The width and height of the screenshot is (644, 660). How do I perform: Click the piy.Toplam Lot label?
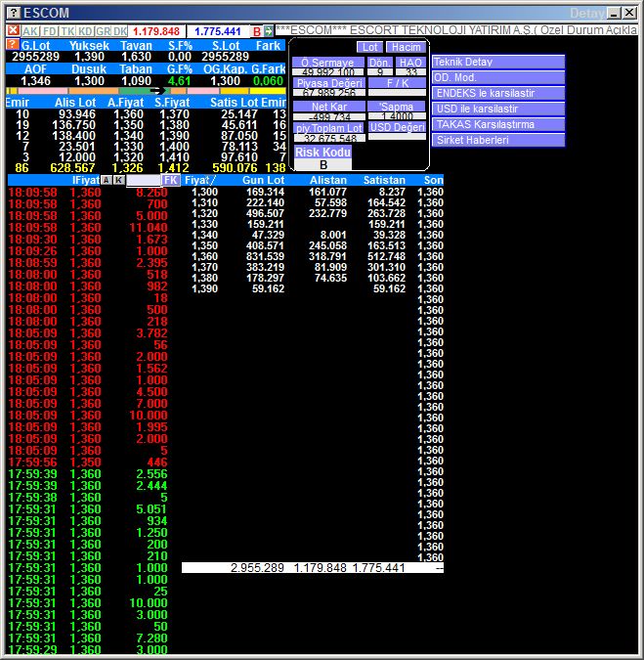point(329,128)
